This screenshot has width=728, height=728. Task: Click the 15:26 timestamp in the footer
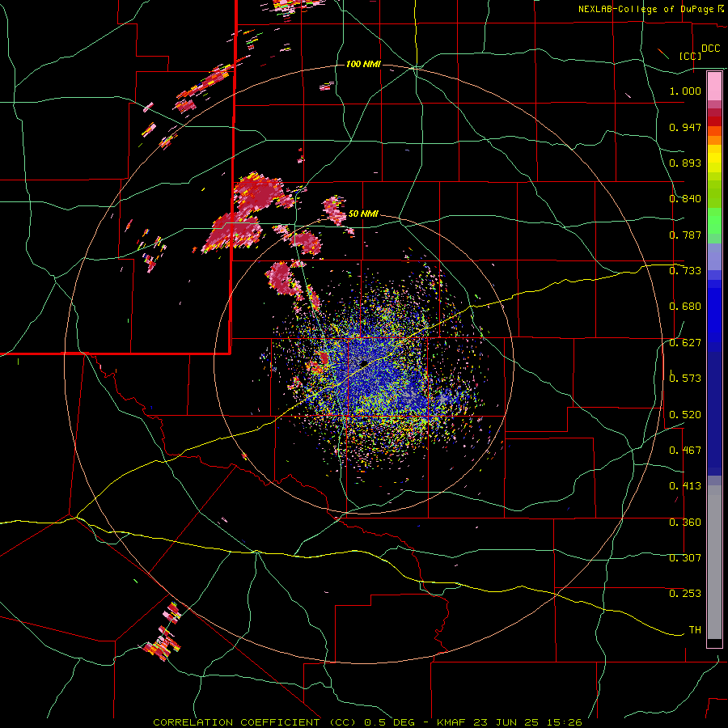(x=564, y=722)
